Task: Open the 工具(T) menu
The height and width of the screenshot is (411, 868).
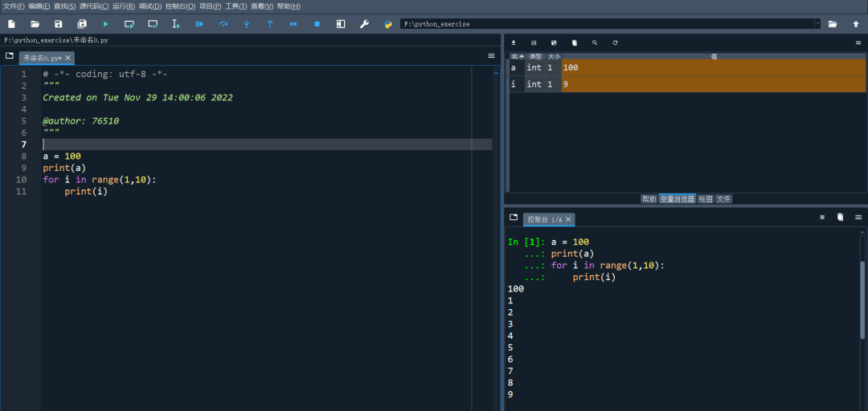Action: pos(235,6)
